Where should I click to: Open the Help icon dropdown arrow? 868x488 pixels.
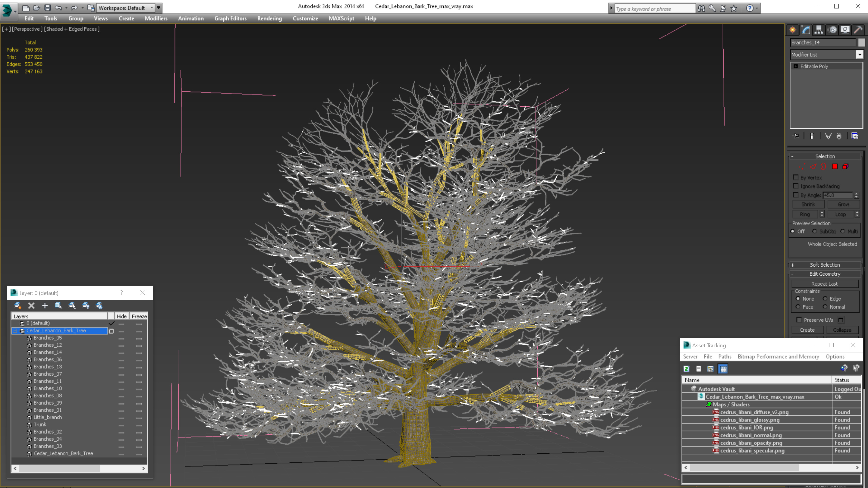(x=757, y=8)
